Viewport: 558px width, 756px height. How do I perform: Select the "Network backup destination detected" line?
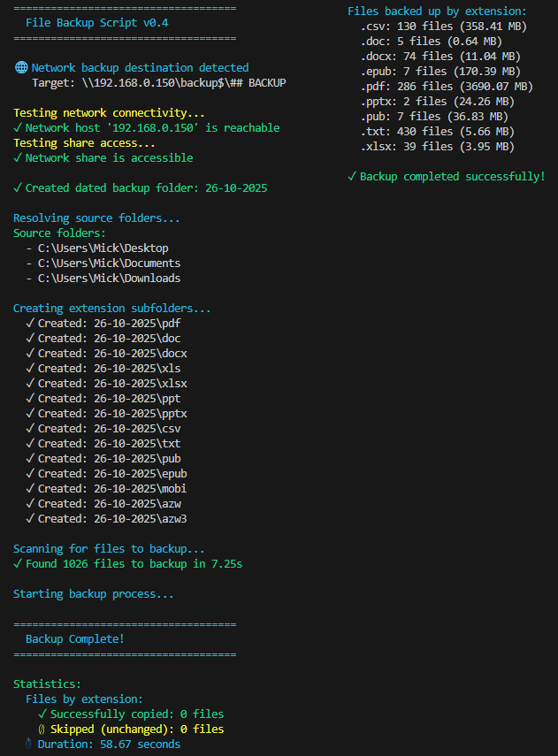[x=140, y=67]
